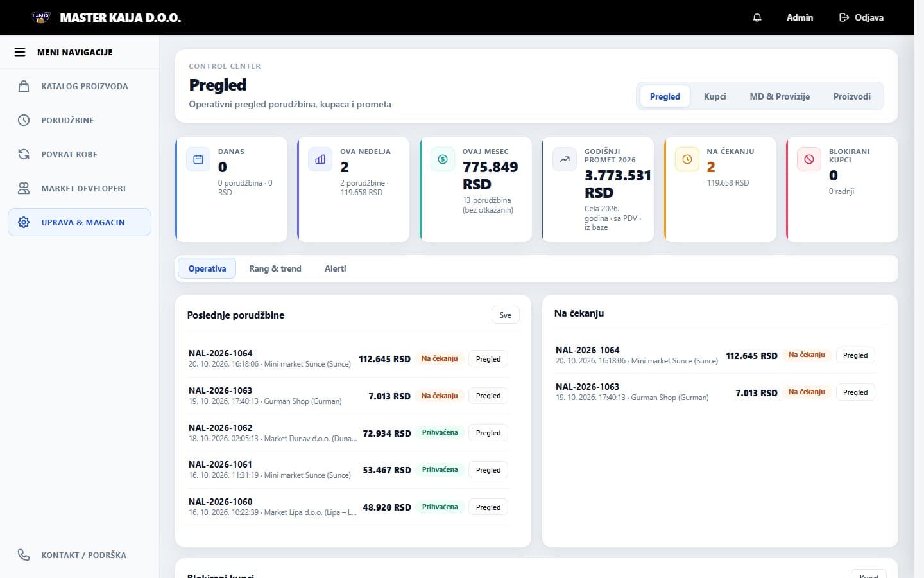Click the Uprava & Magacin gear icon

pyautogui.click(x=24, y=222)
